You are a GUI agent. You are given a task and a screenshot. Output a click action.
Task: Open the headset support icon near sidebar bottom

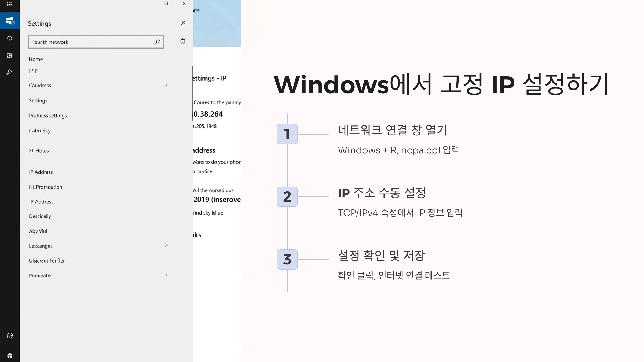click(10, 335)
